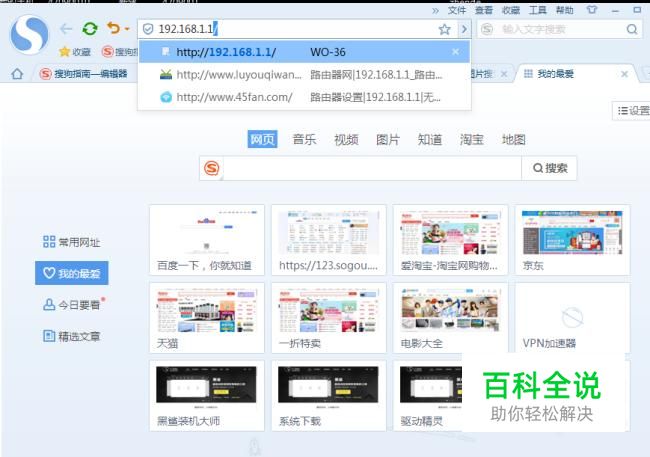Remove the WO-36 suggestion with its X
Image resolution: width=650 pixels, height=457 pixels.
pos(455,52)
